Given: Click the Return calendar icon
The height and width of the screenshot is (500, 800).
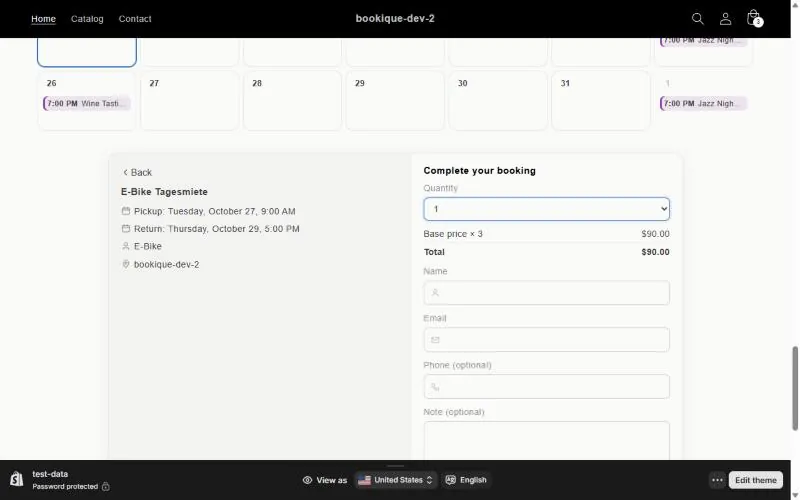Looking at the screenshot, I should pyautogui.click(x=126, y=229).
